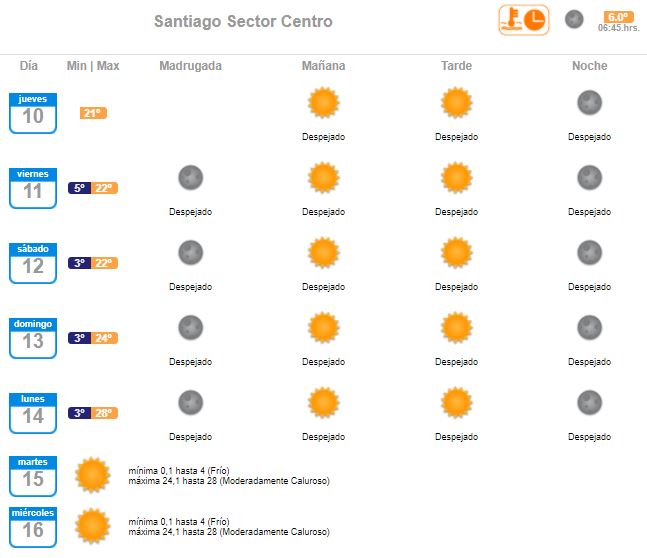The image size is (647, 558).
Task: Select the viernes 11 calendar tile
Action: (33, 188)
